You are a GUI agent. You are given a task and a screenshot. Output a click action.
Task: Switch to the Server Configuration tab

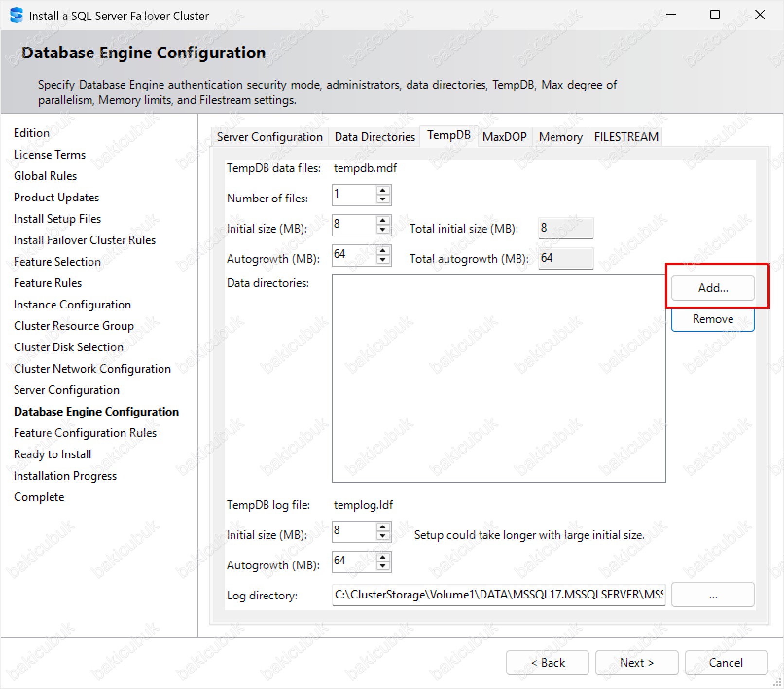click(269, 137)
